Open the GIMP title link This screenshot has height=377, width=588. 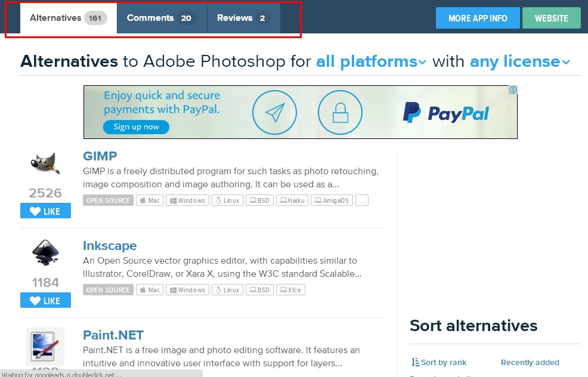tap(100, 156)
